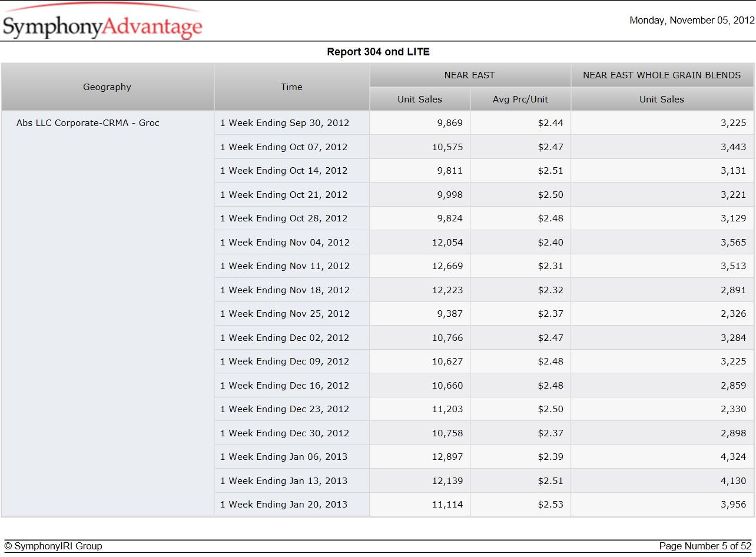Click average price $2.40
756x557 pixels.
click(551, 243)
